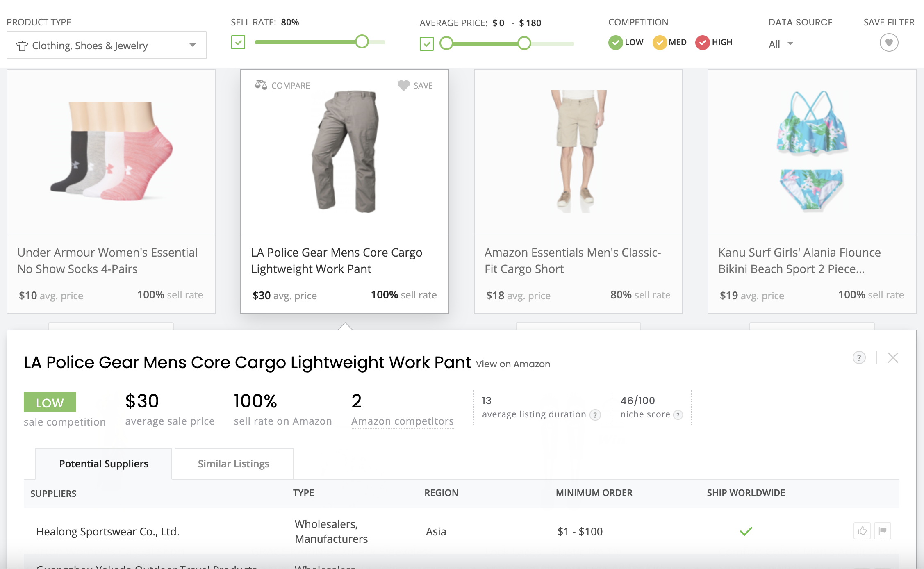This screenshot has height=569, width=924.
Task: Click the help question mark in detail panel
Action: (859, 357)
